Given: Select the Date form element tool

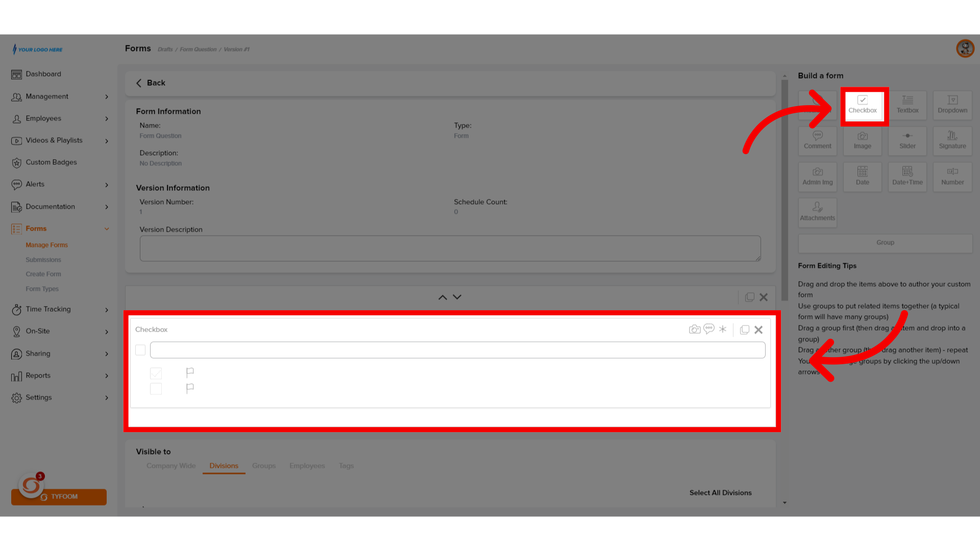Looking at the screenshot, I should (862, 176).
